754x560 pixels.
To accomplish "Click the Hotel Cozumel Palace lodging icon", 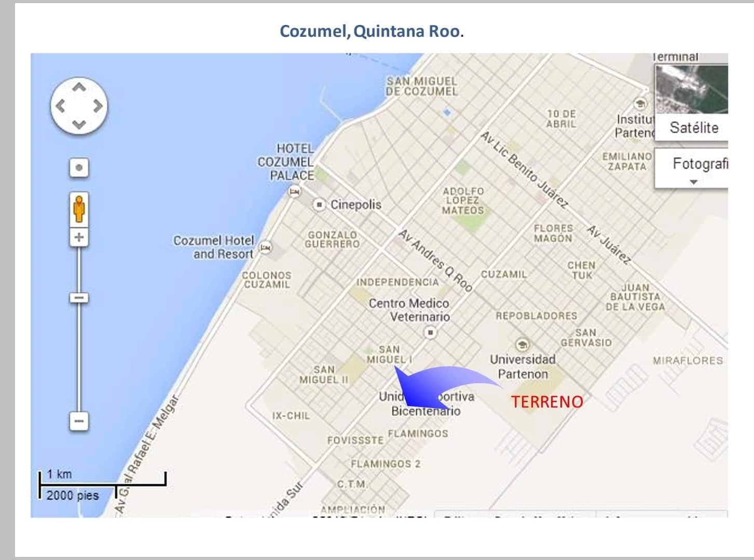I will point(294,192).
